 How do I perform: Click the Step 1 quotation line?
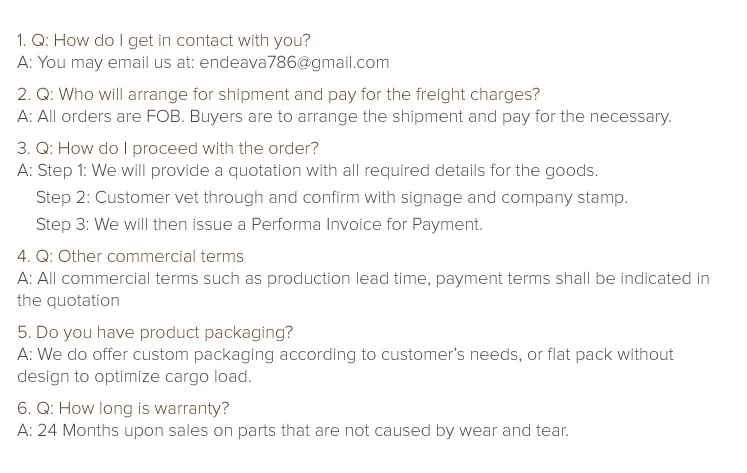point(307,170)
